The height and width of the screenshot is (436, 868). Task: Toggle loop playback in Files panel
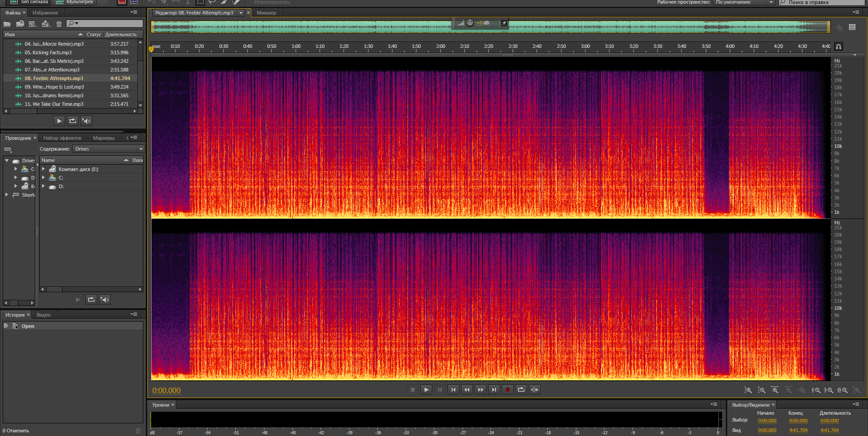[x=72, y=121]
